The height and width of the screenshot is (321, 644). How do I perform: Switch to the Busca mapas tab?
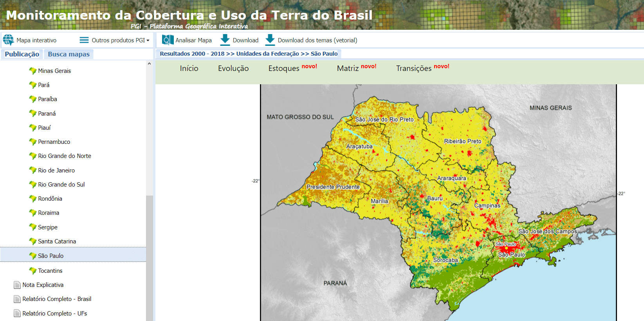coord(69,54)
